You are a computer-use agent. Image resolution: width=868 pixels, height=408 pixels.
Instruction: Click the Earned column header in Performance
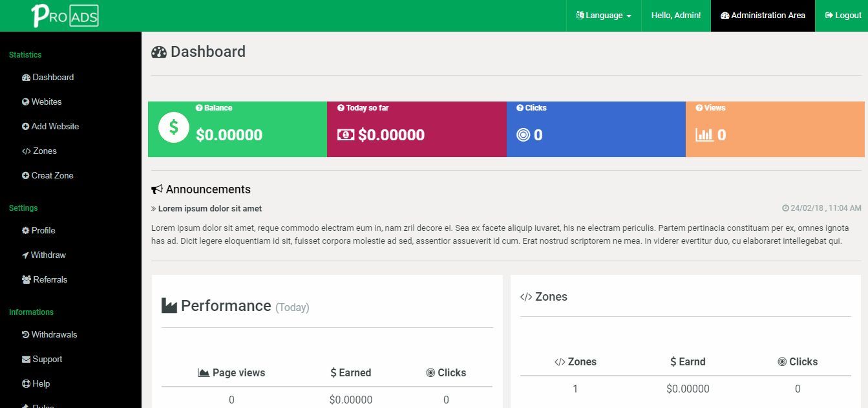coord(351,372)
